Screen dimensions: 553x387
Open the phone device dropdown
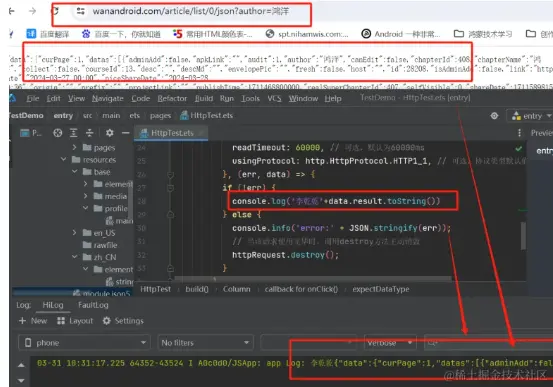coord(84,343)
